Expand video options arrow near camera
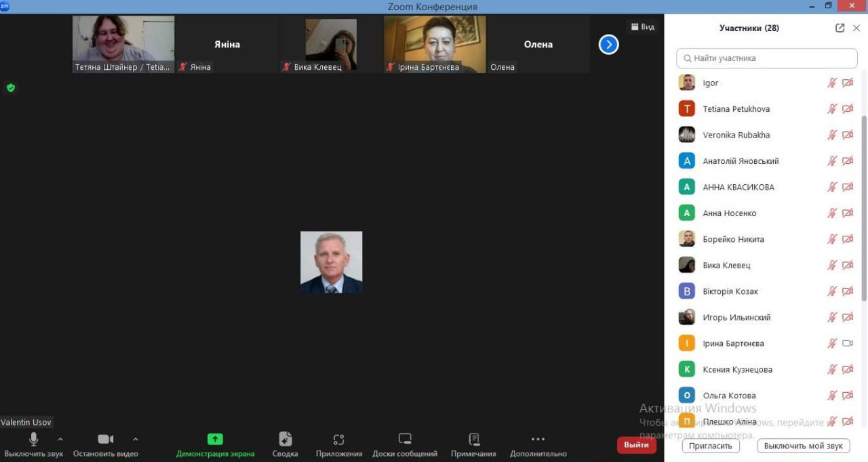 point(136,439)
